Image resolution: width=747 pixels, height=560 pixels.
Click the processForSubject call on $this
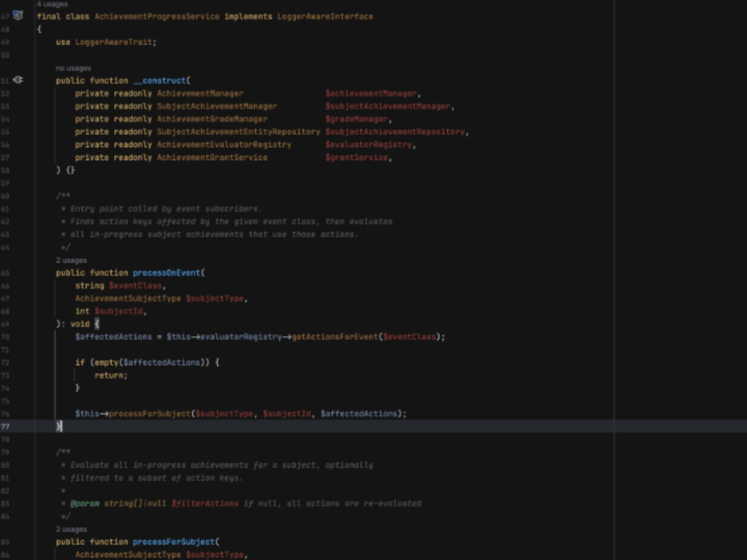coord(149,414)
